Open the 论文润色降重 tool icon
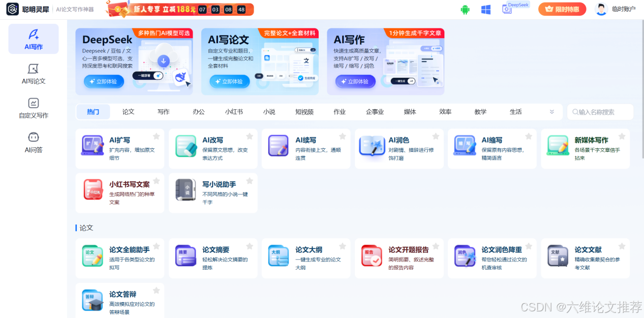The image size is (644, 318). pyautogui.click(x=465, y=256)
